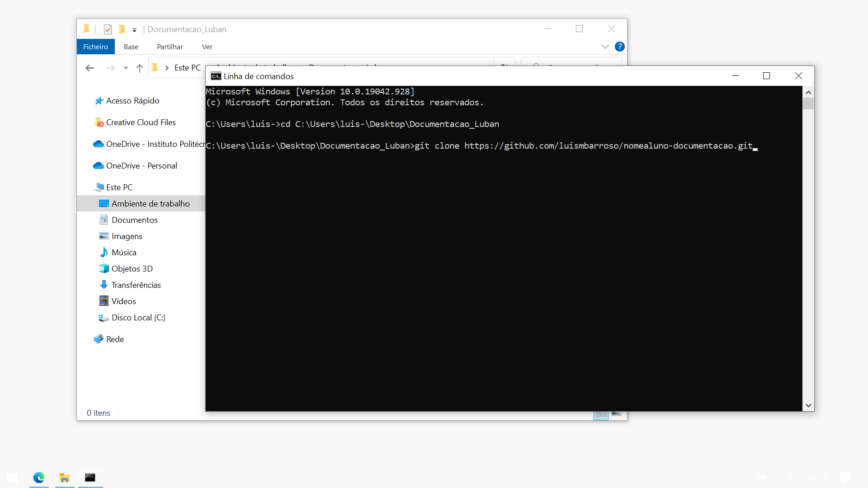Open Creative Cloud Files in sidebar

[141, 122]
